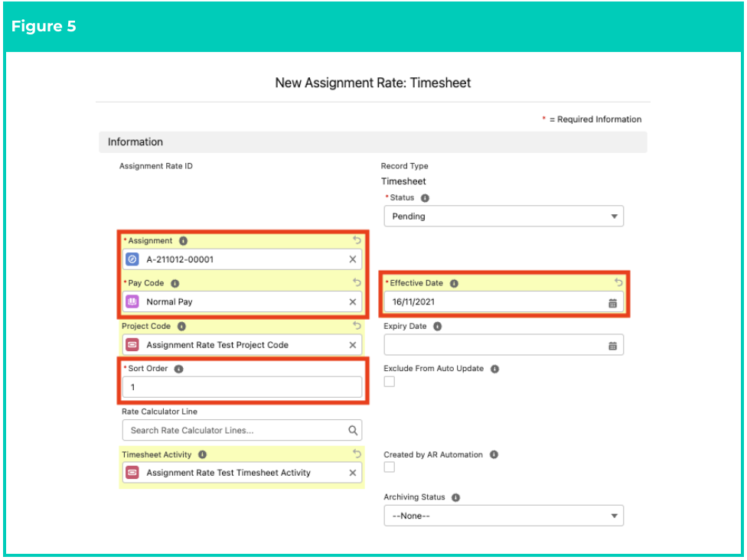The width and height of the screenshot is (747, 560).
Task: Click the Expiry Date info icon
Action: pyautogui.click(x=437, y=326)
